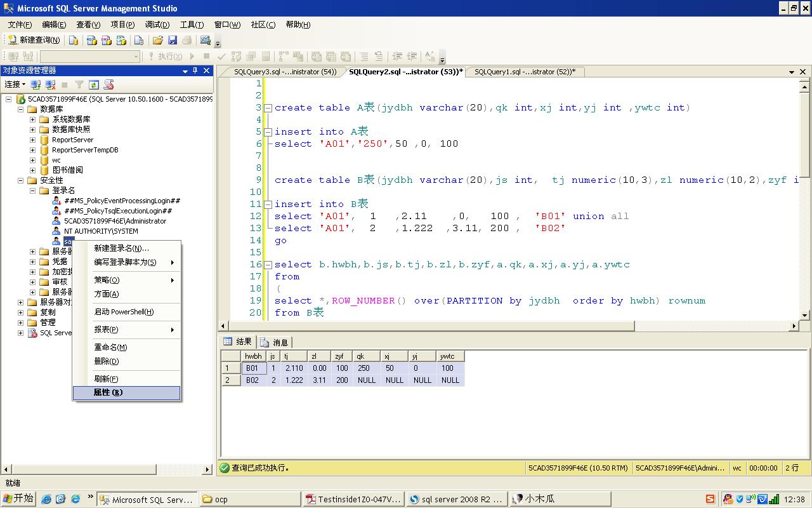The width and height of the screenshot is (812, 508).
Task: Click the Refresh icon in Object Explorer toolbar
Action: pos(94,84)
